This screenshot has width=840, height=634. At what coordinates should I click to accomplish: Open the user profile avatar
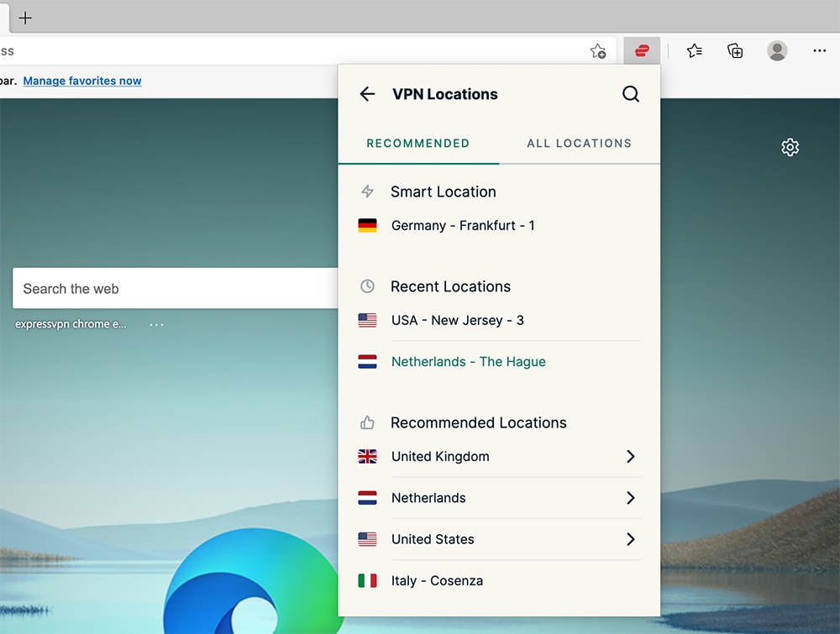(777, 51)
